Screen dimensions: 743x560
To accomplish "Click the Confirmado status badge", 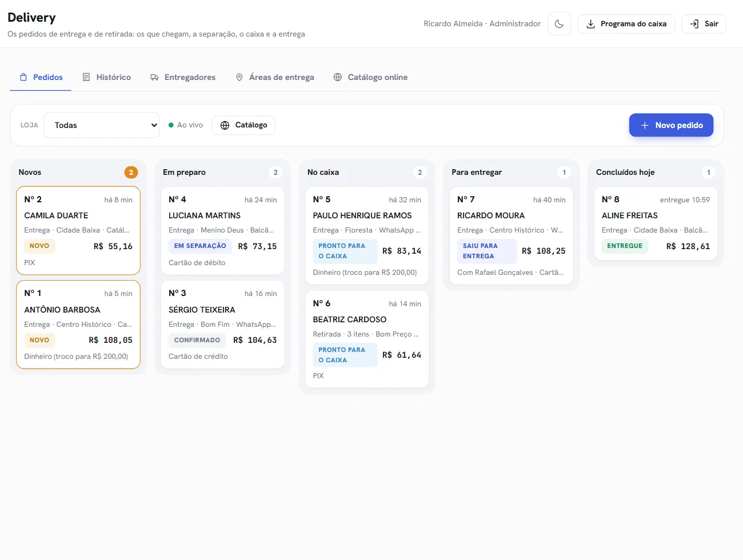I will tap(197, 340).
